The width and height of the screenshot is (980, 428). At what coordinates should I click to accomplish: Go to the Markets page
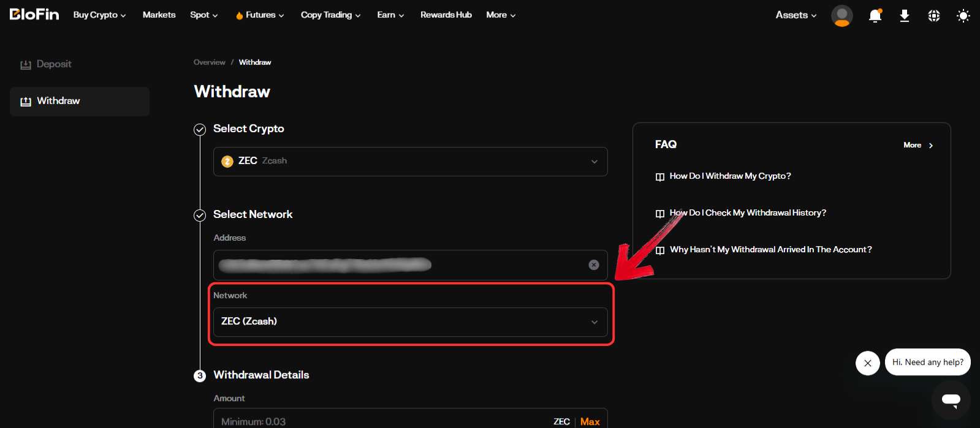[x=159, y=15]
